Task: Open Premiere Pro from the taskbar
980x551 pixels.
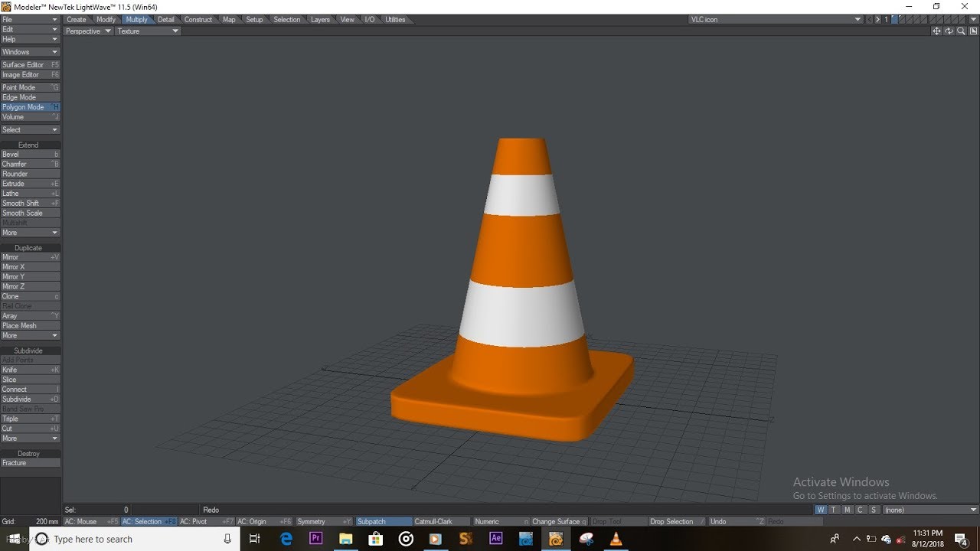Action: click(x=315, y=538)
